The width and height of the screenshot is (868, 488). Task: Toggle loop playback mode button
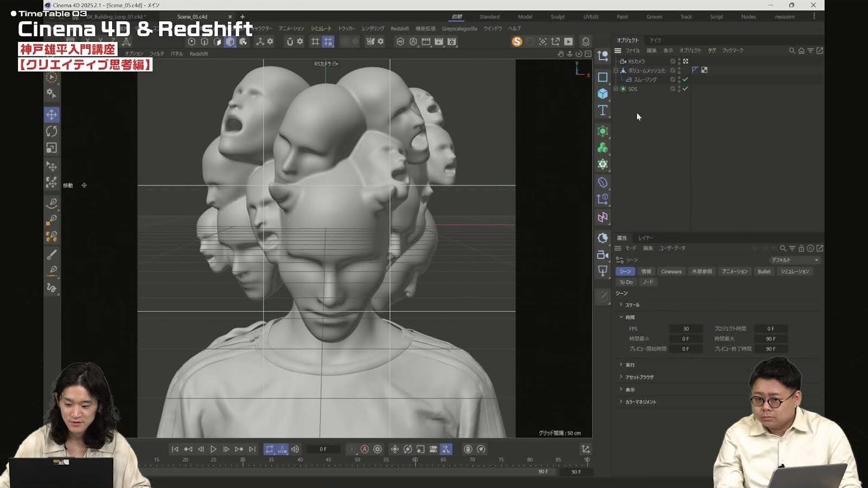[269, 449]
